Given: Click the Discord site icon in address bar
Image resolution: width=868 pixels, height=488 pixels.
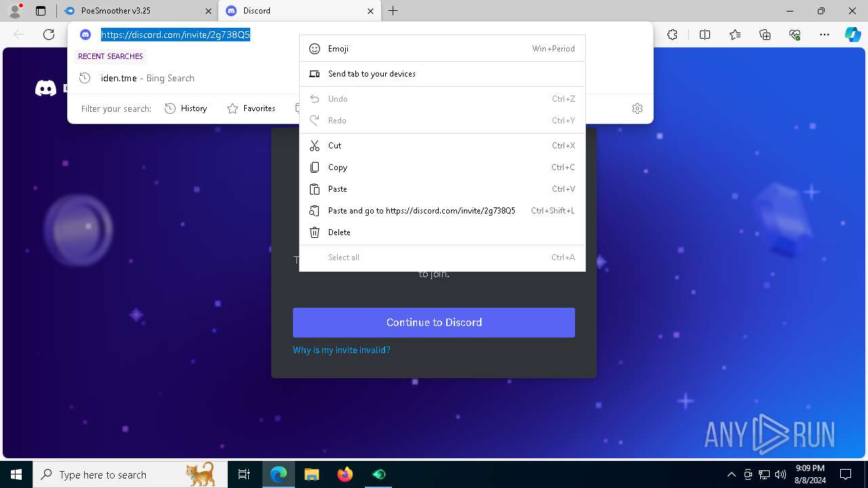Looking at the screenshot, I should [85, 35].
